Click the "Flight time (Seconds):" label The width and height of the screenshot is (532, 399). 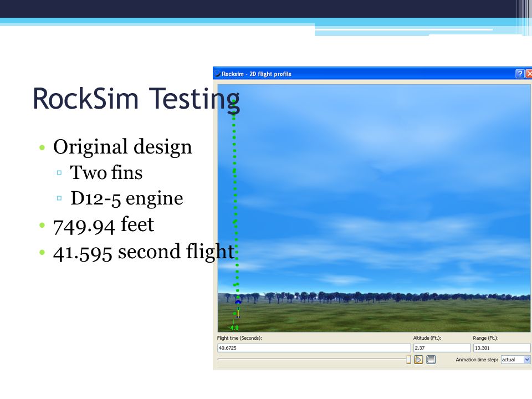(x=239, y=338)
